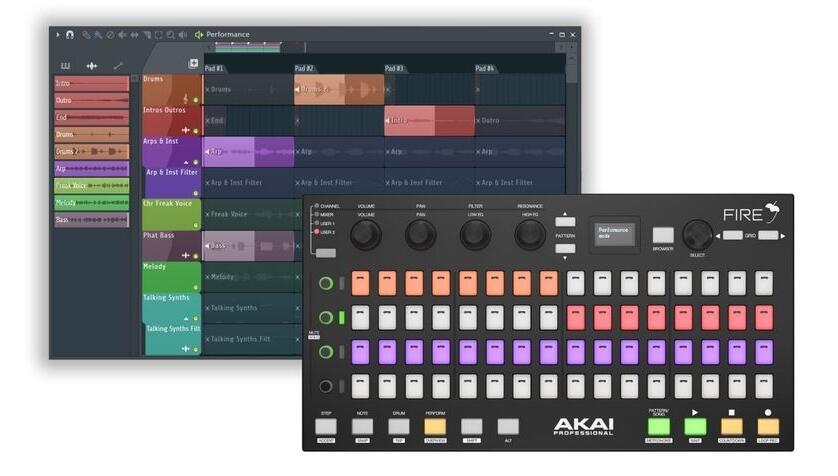Select the Drums 2 clip in picker panel

[x=91, y=152]
